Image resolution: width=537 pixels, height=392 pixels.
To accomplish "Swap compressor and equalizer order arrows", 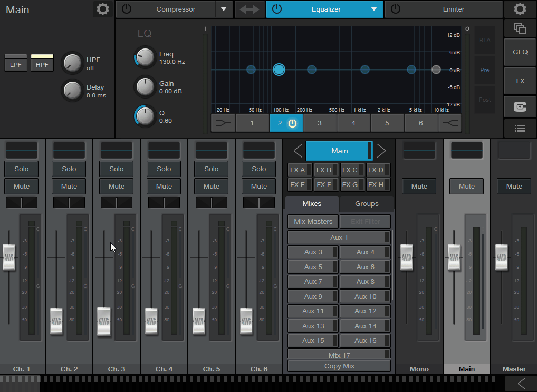I will (249, 9).
